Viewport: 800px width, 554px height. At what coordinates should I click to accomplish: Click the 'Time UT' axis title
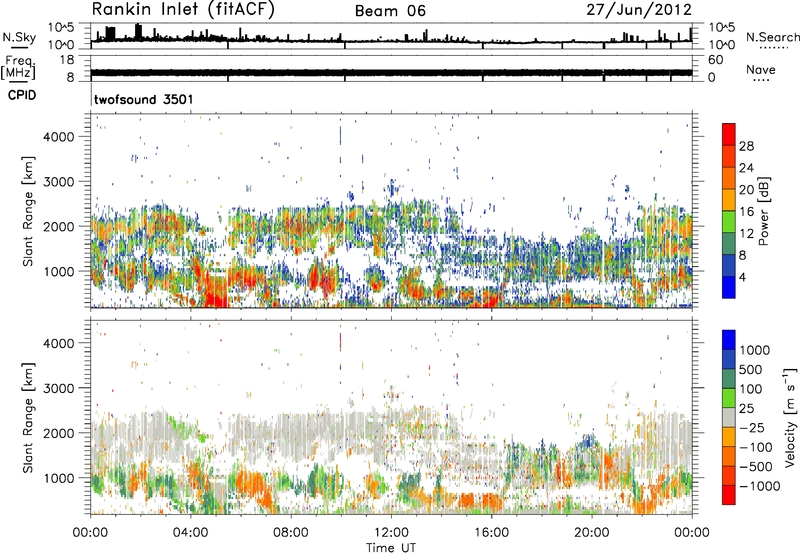coord(391,547)
